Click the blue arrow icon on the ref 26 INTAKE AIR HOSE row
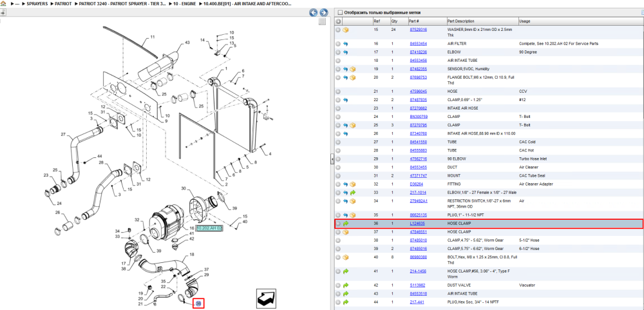Viewport: 644px width, 310px height. coord(345,133)
